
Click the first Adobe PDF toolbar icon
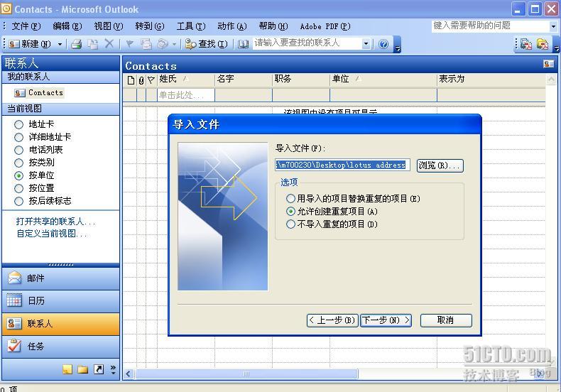coord(526,44)
